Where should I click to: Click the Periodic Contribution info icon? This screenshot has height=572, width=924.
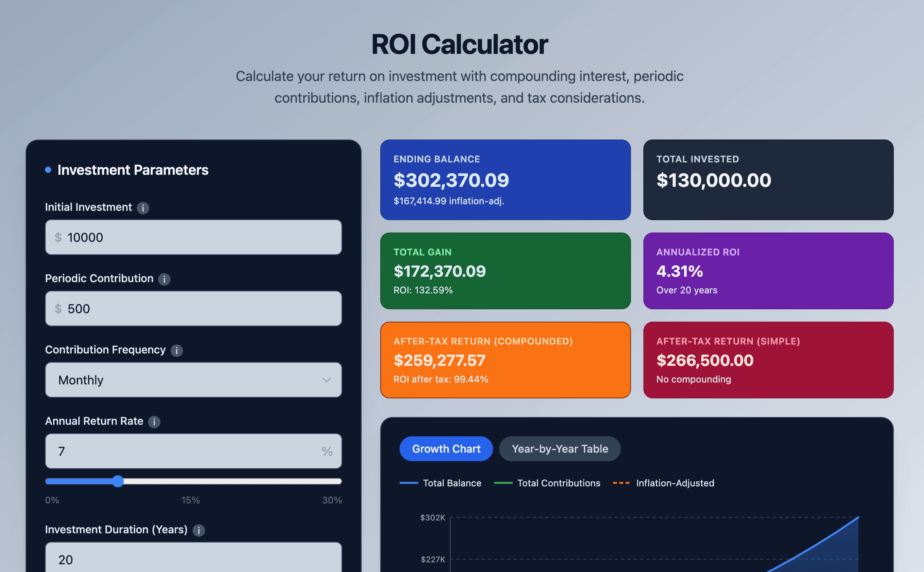(x=164, y=279)
